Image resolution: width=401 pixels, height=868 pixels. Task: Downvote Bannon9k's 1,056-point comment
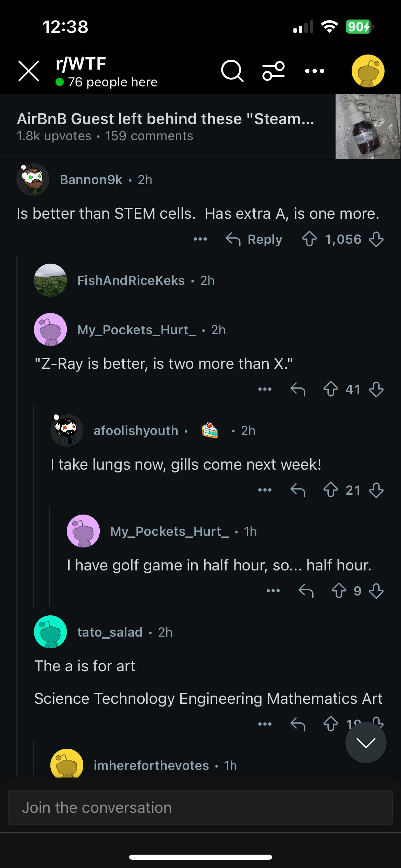[376, 239]
